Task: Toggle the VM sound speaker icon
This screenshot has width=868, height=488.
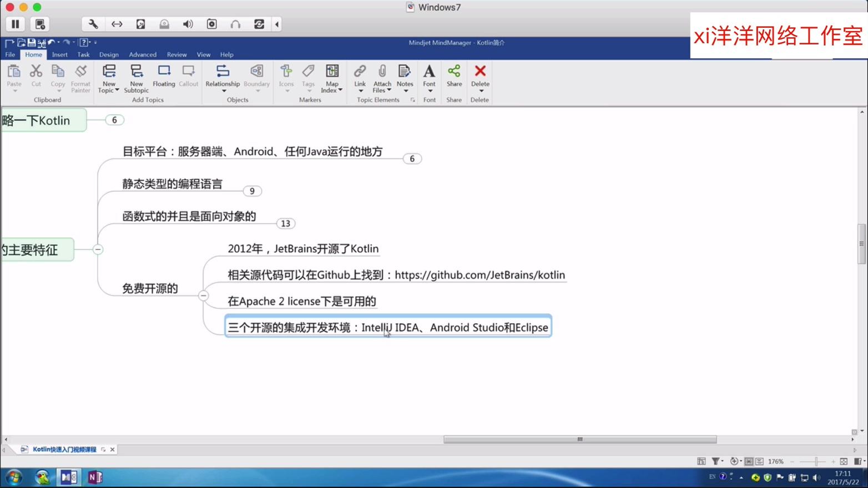Action: click(x=188, y=24)
